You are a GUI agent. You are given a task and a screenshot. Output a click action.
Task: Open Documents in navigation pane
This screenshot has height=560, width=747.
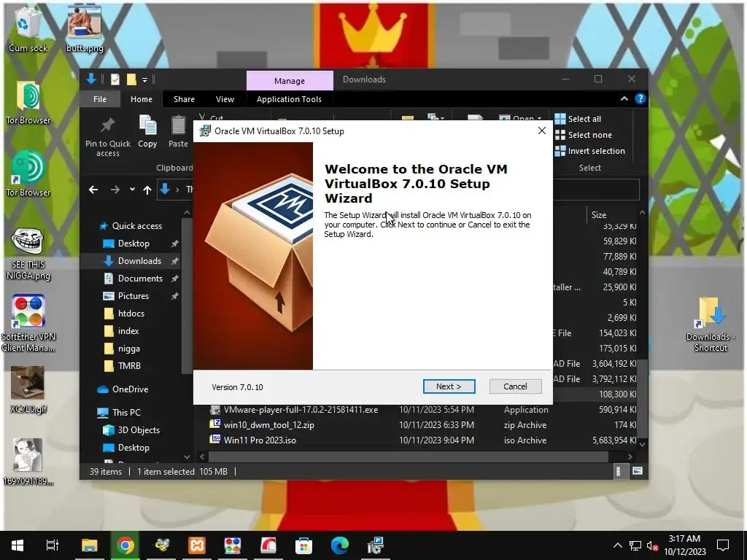(x=140, y=279)
